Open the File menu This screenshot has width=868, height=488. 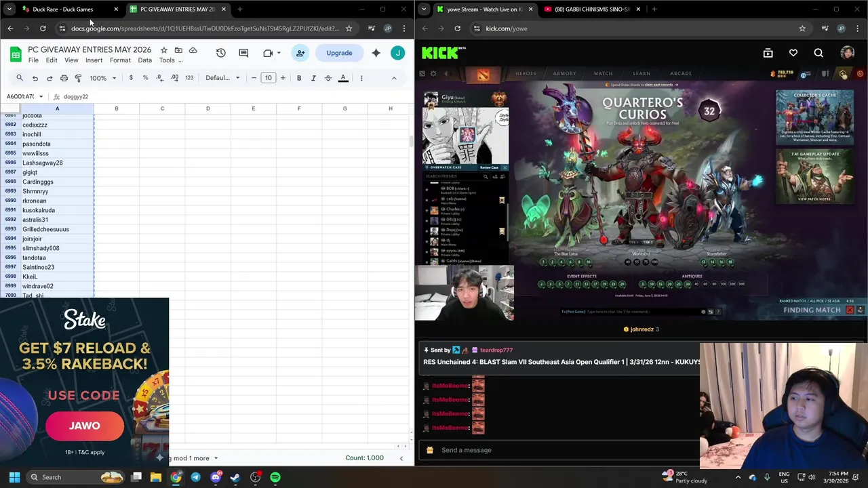33,60
